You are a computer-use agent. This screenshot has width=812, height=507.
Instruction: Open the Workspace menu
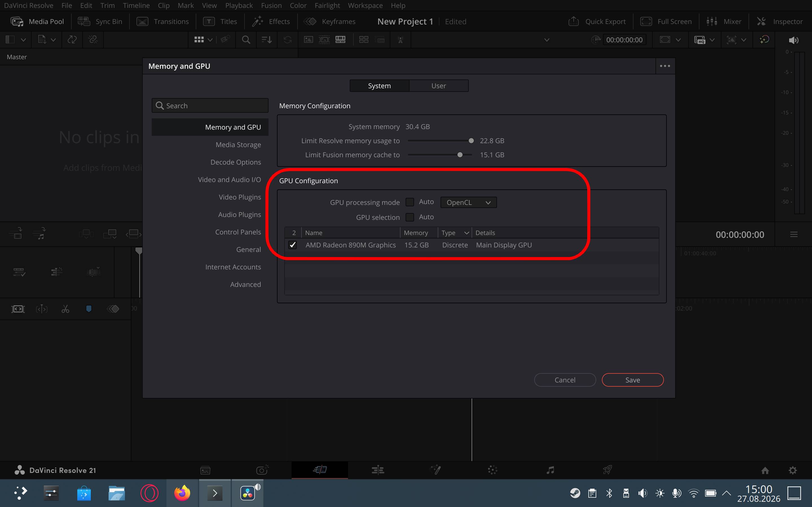[365, 5]
